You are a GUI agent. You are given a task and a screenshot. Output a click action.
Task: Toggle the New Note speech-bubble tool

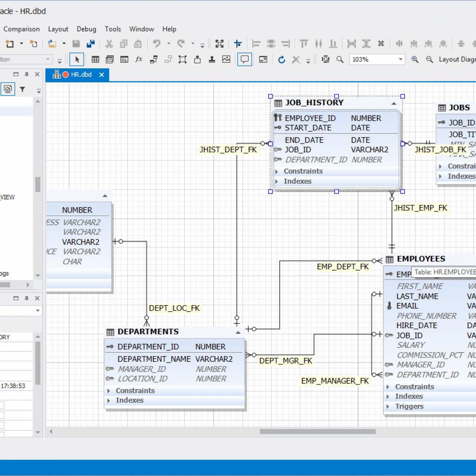tap(245, 59)
